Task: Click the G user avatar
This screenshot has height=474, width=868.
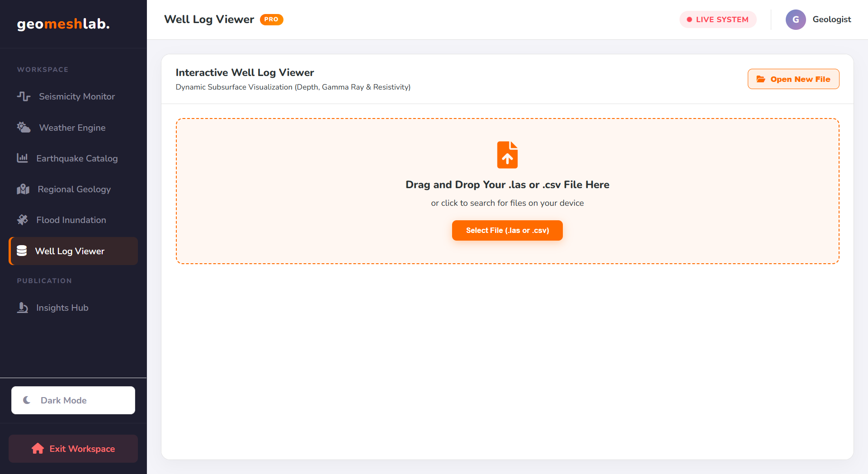Action: click(x=796, y=19)
